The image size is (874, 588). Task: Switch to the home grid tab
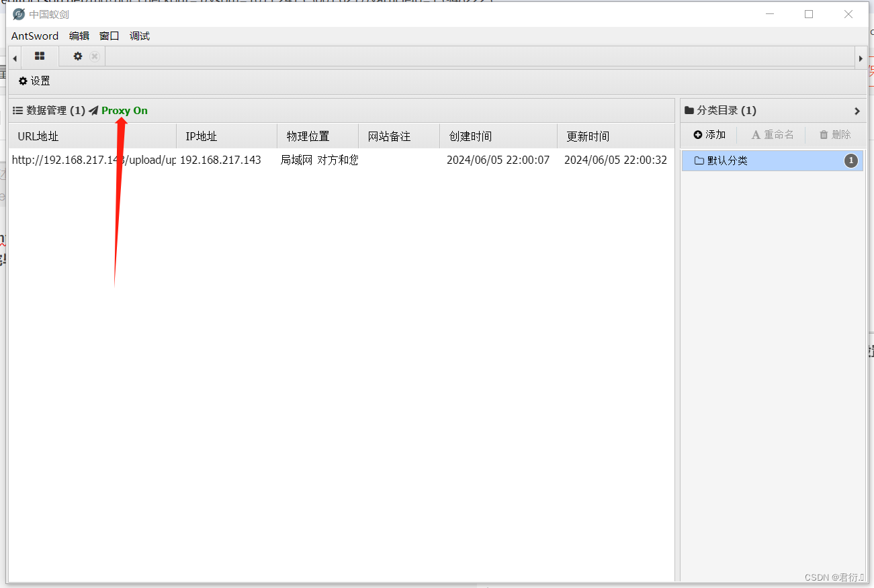40,56
